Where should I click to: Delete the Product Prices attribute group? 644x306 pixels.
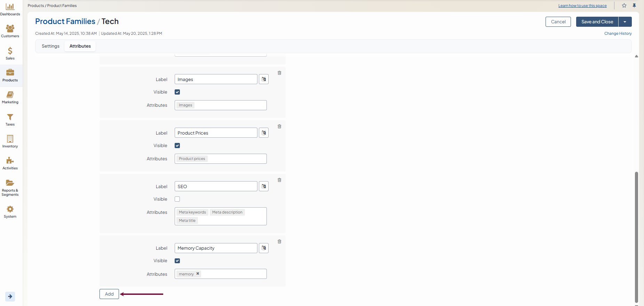279,127
